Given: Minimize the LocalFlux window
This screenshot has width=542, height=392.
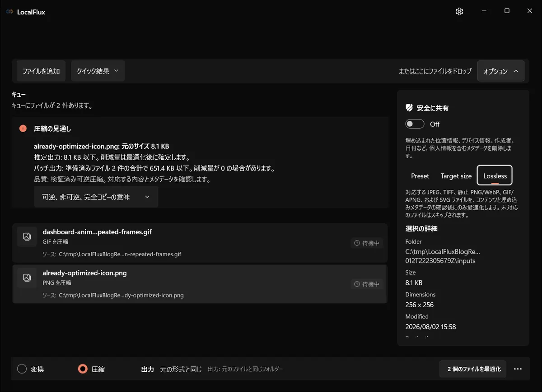Looking at the screenshot, I should point(483,11).
